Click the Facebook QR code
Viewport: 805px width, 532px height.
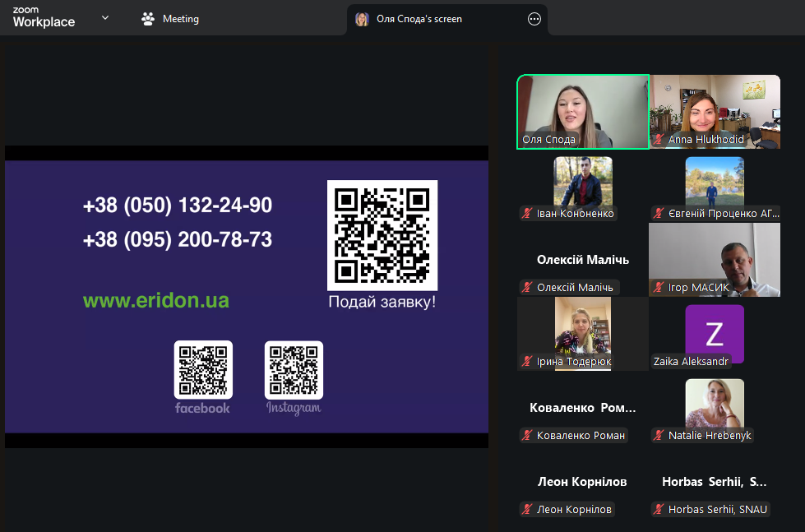[x=203, y=369]
